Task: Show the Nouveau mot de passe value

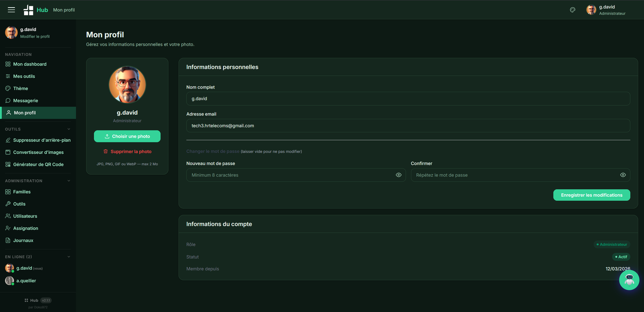Action: click(398, 175)
